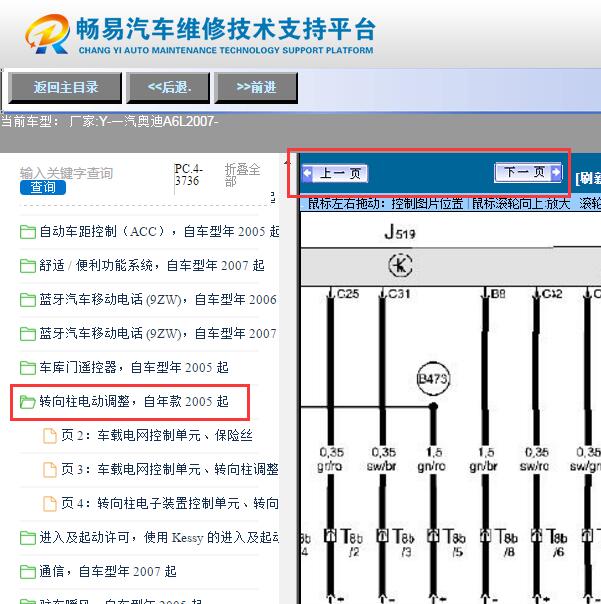Click 折叠全部 to collapse all
Image resolution: width=601 pixels, height=604 pixels.
point(242,174)
